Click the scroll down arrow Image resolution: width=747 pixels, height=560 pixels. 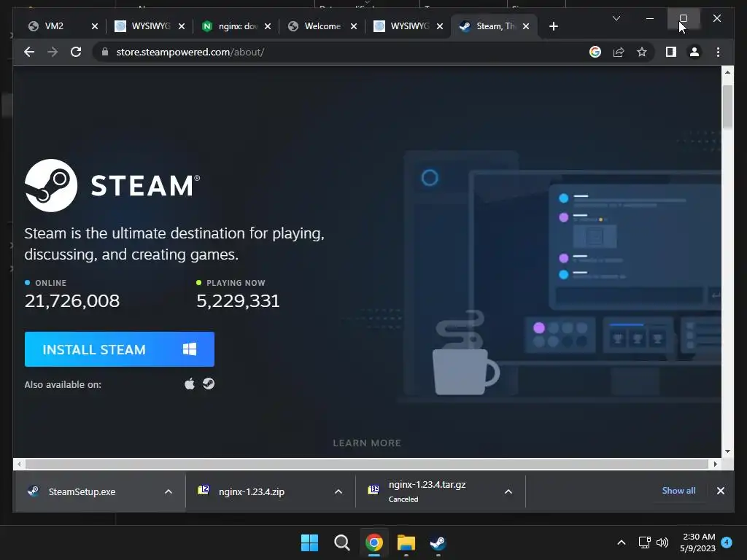[727, 451]
